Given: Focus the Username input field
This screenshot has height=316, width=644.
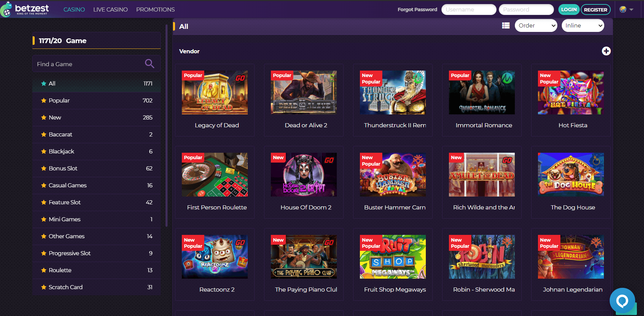Looking at the screenshot, I should (468, 10).
